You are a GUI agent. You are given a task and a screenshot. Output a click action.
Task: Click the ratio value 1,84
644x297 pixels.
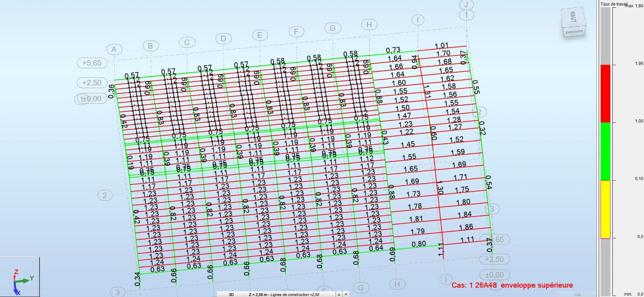coord(465,215)
